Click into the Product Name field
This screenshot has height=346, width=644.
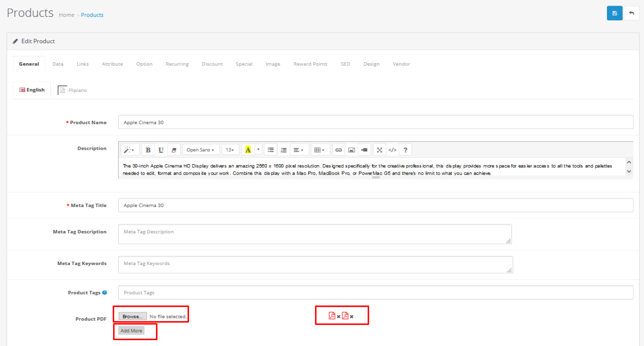[x=376, y=122]
